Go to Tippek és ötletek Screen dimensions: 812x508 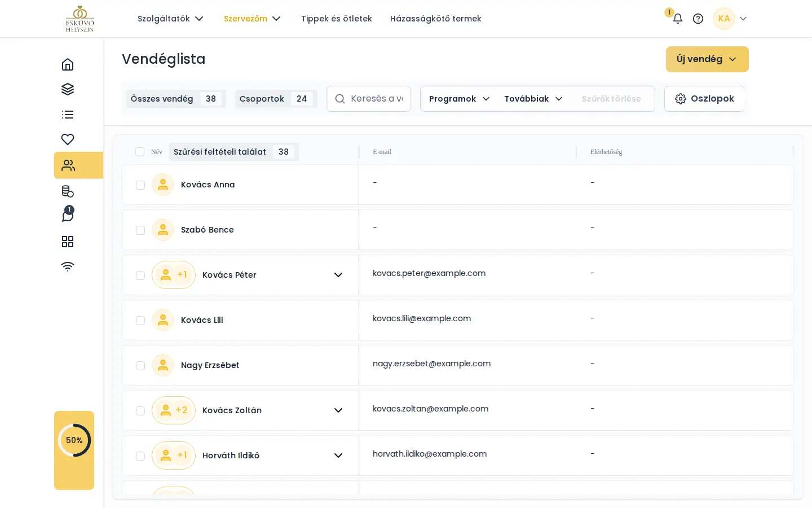click(337, 19)
